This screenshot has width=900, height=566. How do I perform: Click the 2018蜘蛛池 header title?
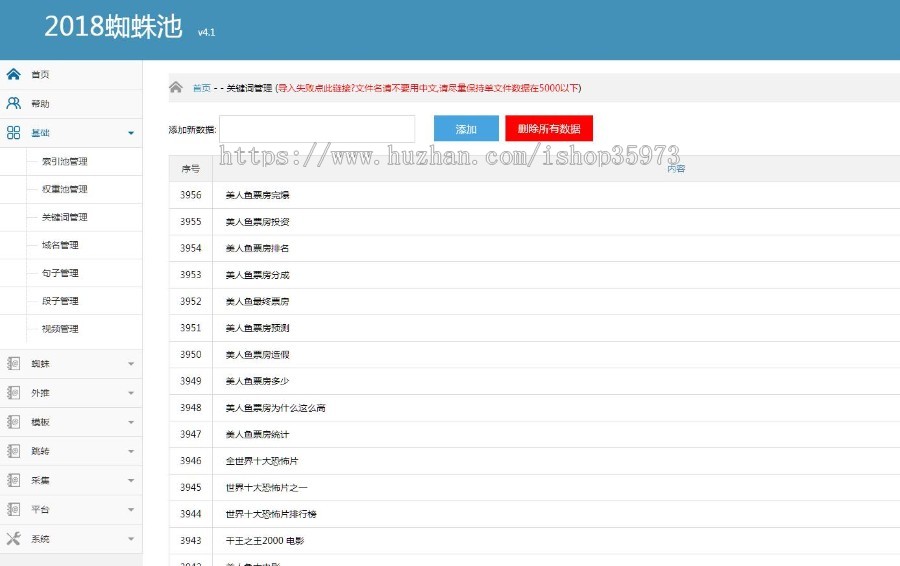tap(113, 26)
